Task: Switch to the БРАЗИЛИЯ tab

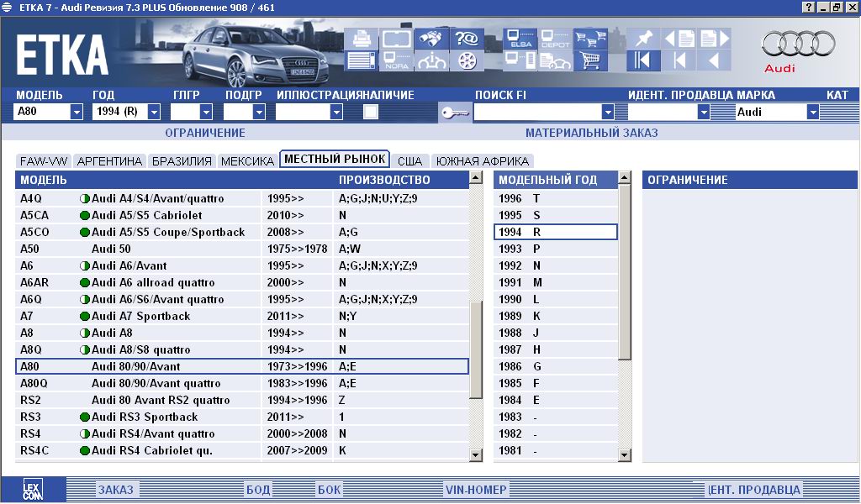Action: (x=182, y=161)
